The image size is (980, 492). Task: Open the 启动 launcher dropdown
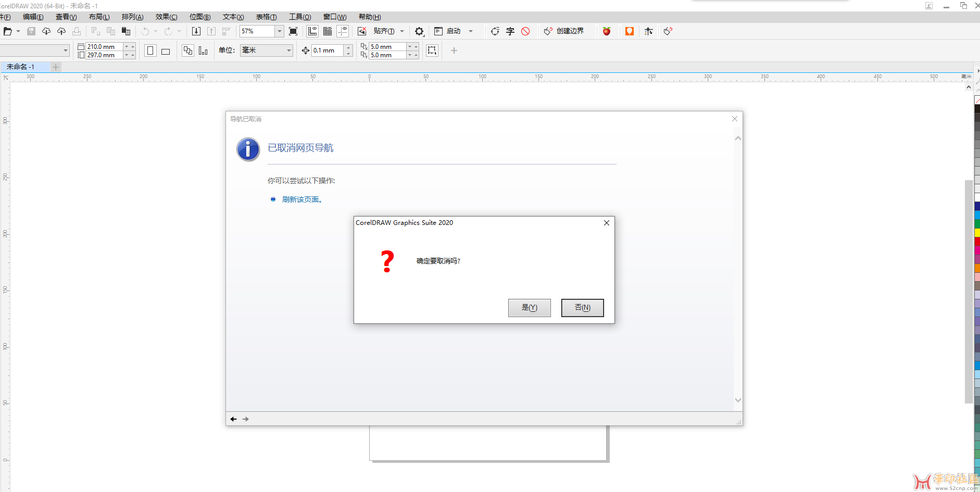point(471,31)
